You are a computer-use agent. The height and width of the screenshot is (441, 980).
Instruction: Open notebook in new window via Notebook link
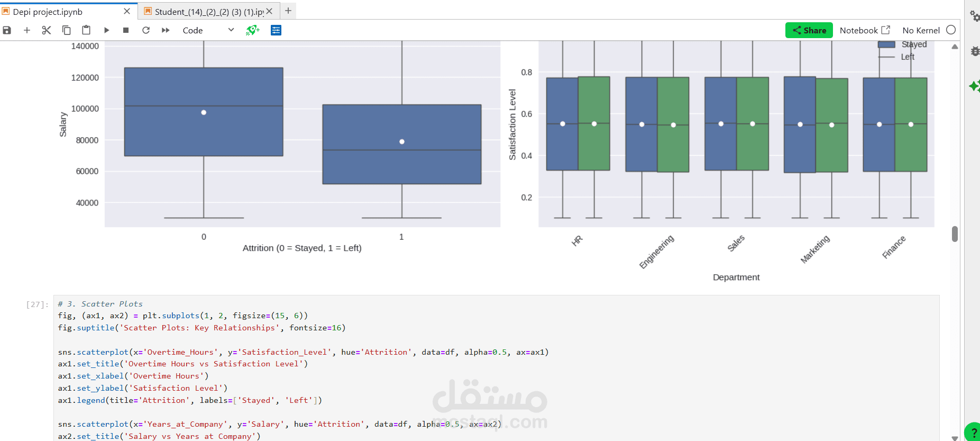pos(865,30)
